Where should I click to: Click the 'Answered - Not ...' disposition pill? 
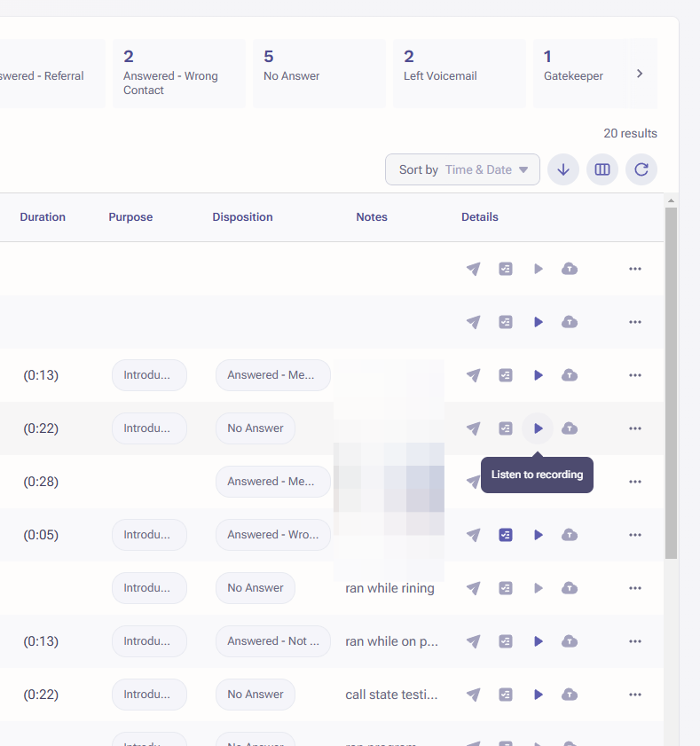click(x=272, y=641)
